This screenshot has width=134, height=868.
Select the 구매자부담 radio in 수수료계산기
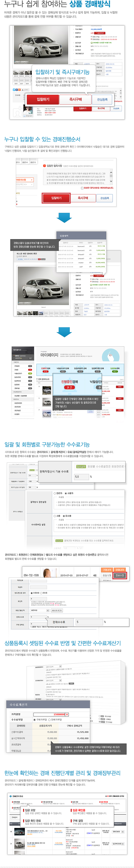tap(34, 719)
